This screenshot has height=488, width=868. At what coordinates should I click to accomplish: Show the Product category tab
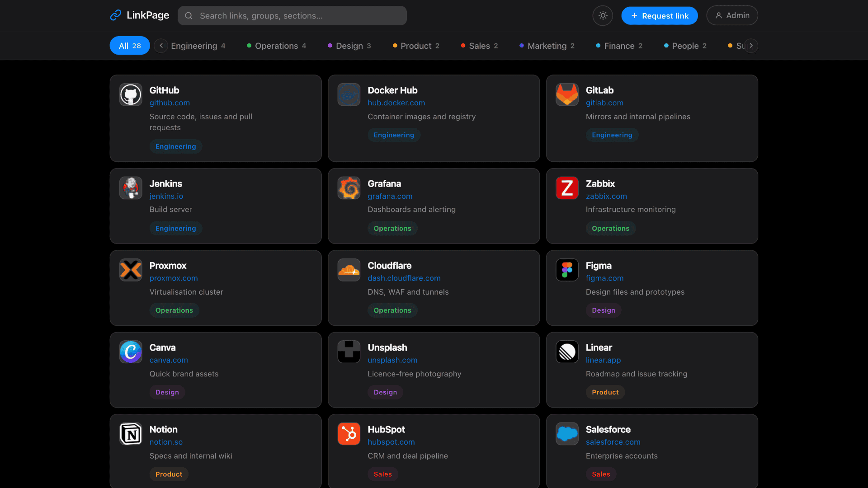[x=416, y=46]
